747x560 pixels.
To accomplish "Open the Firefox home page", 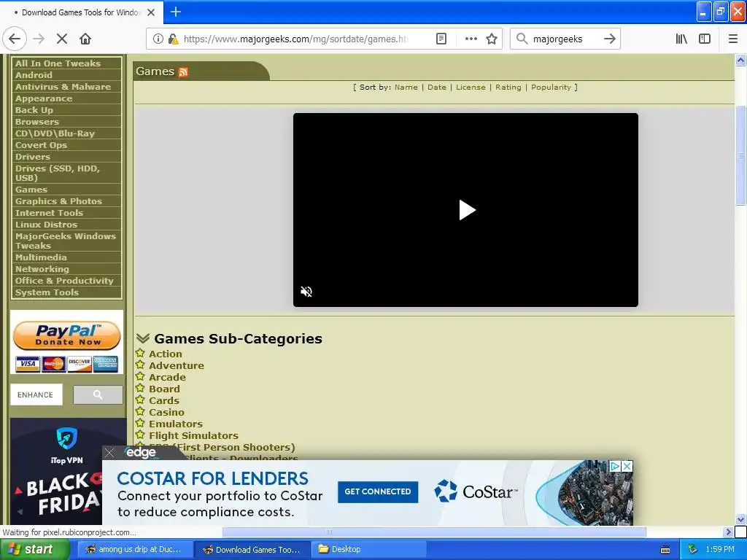I will [x=85, y=39].
